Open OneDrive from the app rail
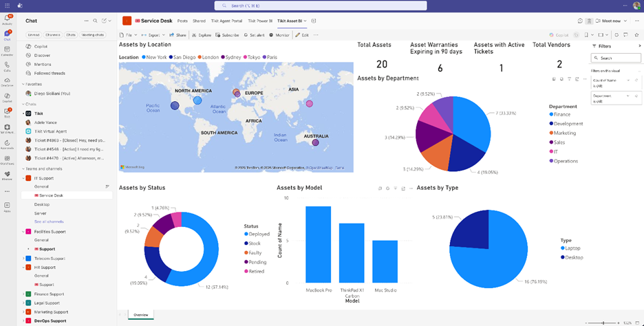This screenshot has width=644, height=326. point(7,81)
